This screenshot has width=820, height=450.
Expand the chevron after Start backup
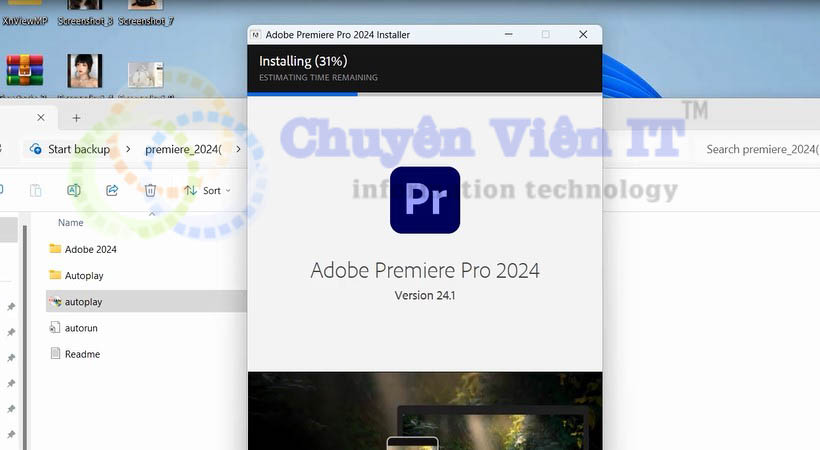tap(130, 149)
